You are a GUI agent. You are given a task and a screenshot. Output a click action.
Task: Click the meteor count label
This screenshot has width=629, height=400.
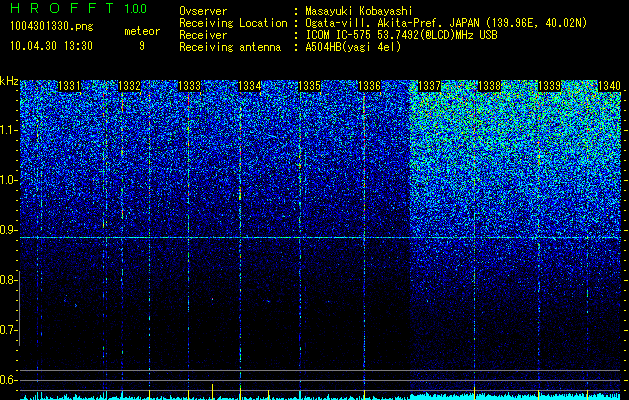pyautogui.click(x=142, y=31)
